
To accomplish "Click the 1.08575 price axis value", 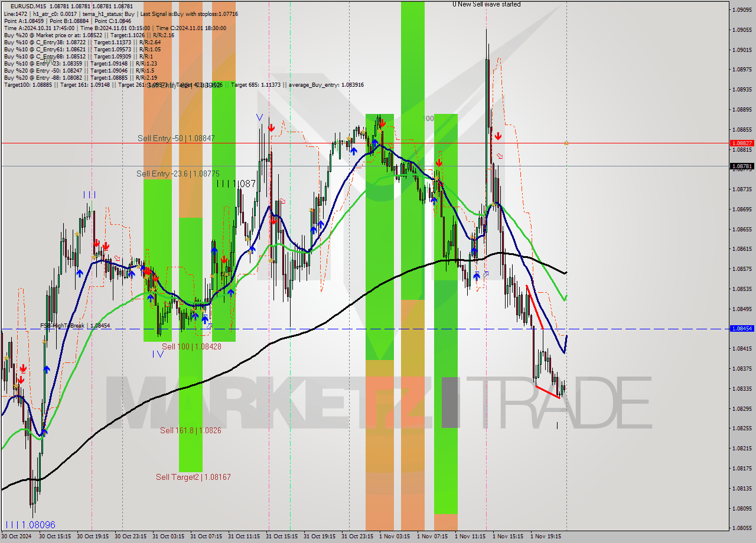I will click(x=742, y=269).
